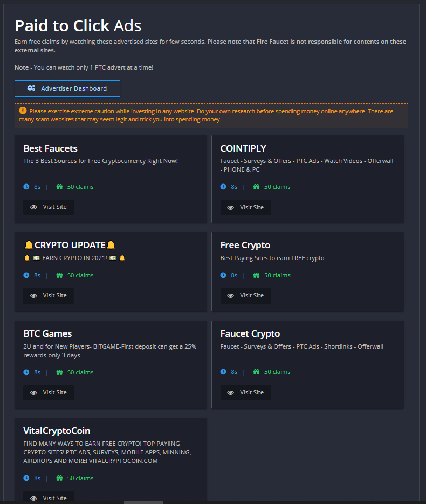The height and width of the screenshot is (504, 426).
Task: Click the COINTIPLY title
Action: click(243, 148)
